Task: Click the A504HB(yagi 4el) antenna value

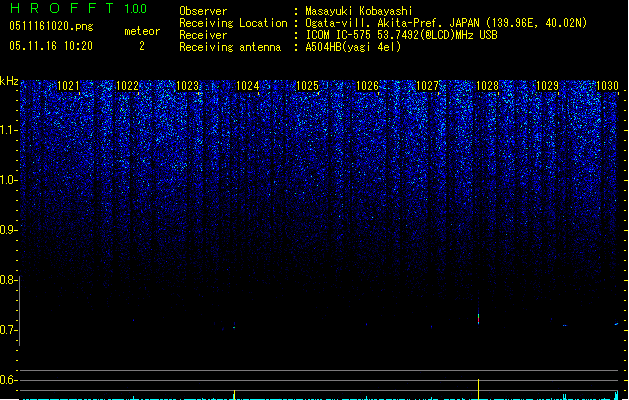Action: [x=353, y=47]
